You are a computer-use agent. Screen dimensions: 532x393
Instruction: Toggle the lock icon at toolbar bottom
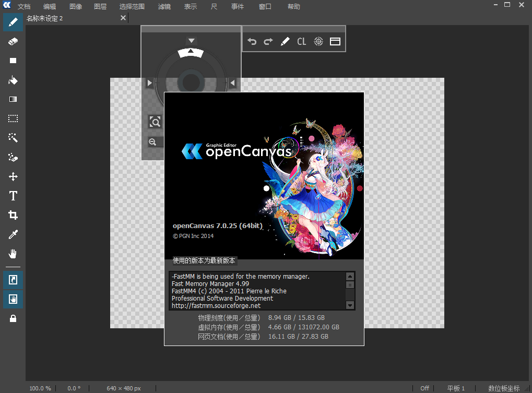(x=13, y=318)
